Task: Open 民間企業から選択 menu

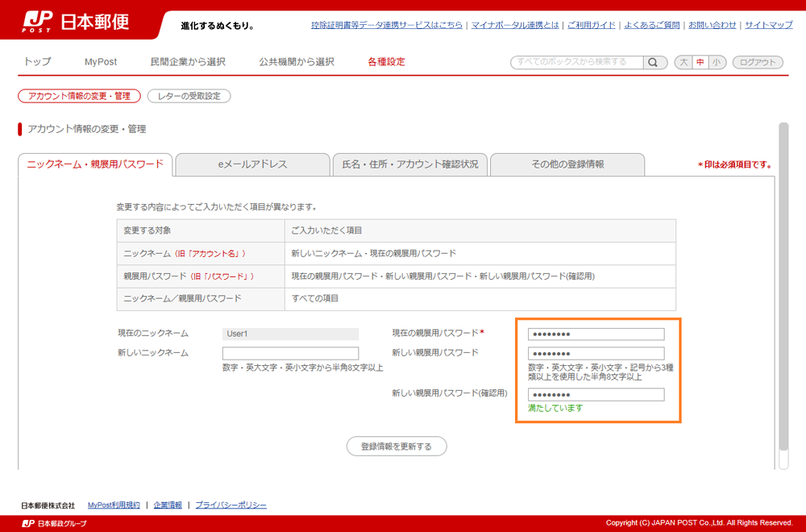Action: [188, 62]
